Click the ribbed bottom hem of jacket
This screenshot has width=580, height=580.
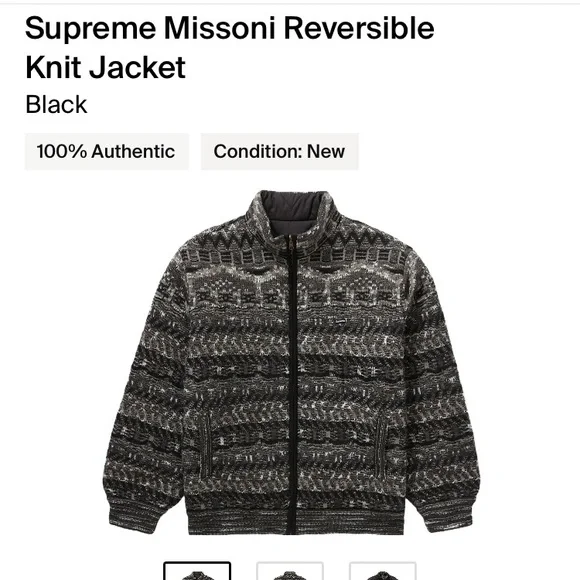[x=294, y=520]
